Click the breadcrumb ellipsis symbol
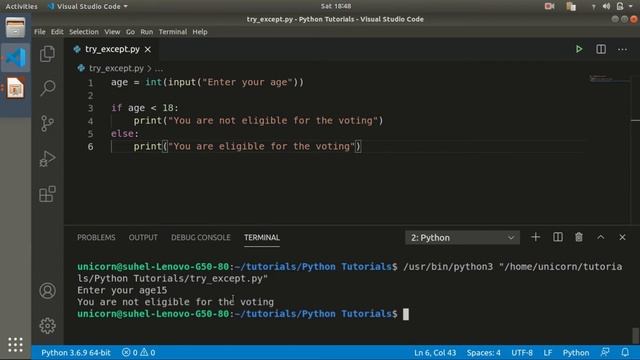This screenshot has height=360, width=640. (x=159, y=68)
